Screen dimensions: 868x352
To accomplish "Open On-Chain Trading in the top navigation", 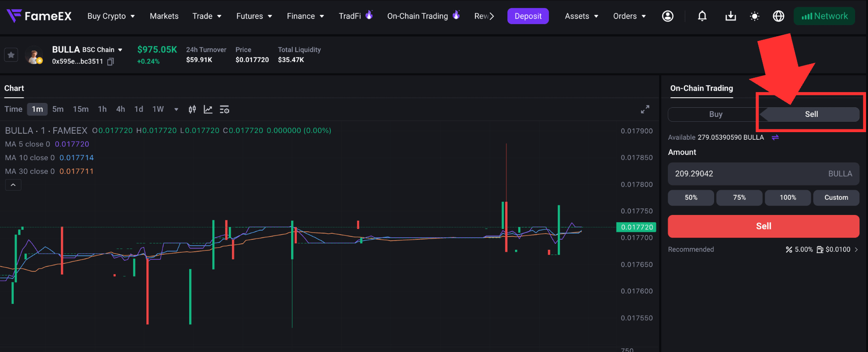I will [417, 16].
